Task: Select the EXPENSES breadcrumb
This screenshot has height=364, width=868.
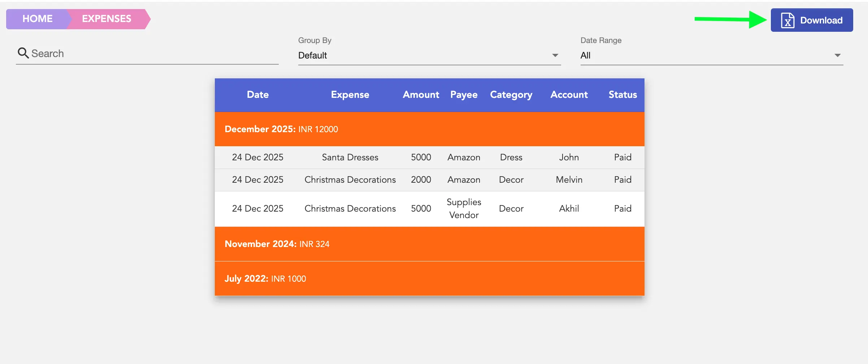Action: click(x=107, y=19)
